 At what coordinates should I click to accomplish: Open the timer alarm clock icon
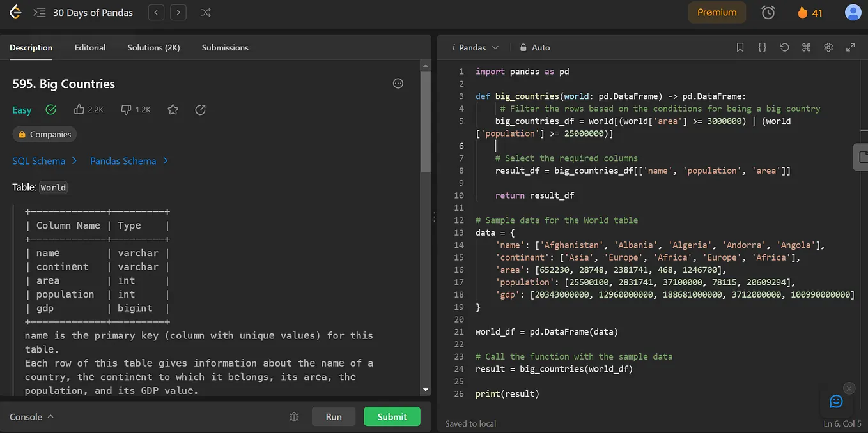click(768, 12)
